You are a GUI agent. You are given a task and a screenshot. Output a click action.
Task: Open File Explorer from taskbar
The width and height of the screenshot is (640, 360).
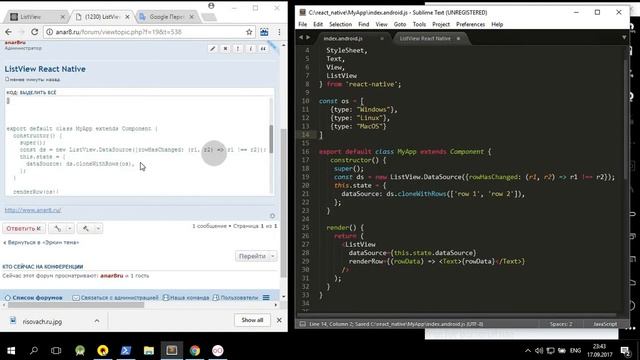[x=149, y=351]
